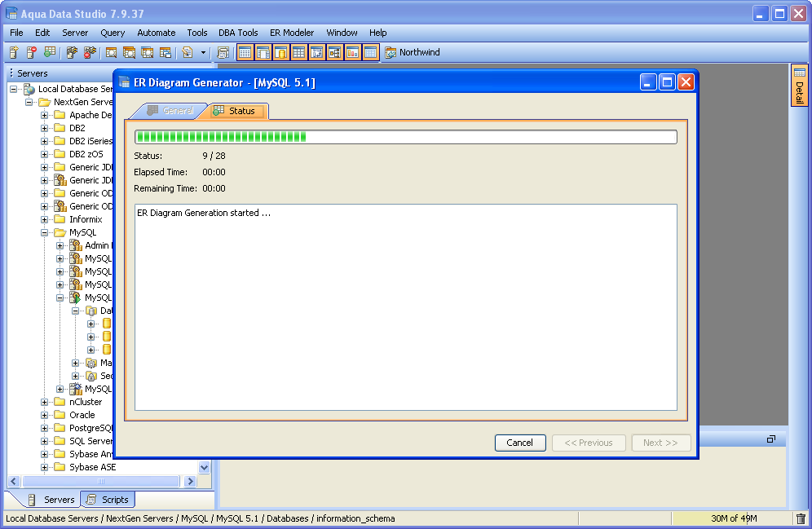
Task: Click the script document pencil toolbar icon
Action: pos(188,52)
